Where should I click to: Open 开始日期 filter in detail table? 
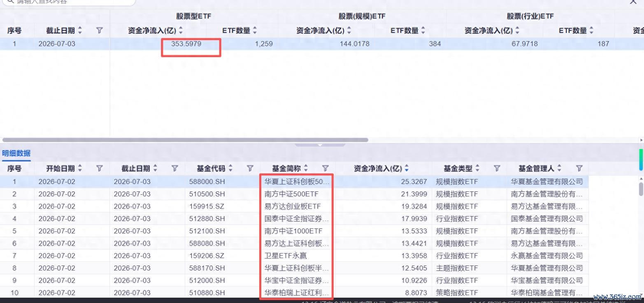tap(99, 168)
